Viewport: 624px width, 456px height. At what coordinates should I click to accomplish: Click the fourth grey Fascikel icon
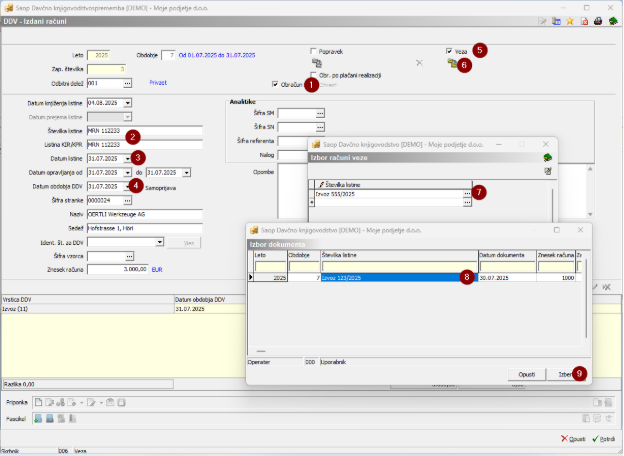(x=72, y=419)
